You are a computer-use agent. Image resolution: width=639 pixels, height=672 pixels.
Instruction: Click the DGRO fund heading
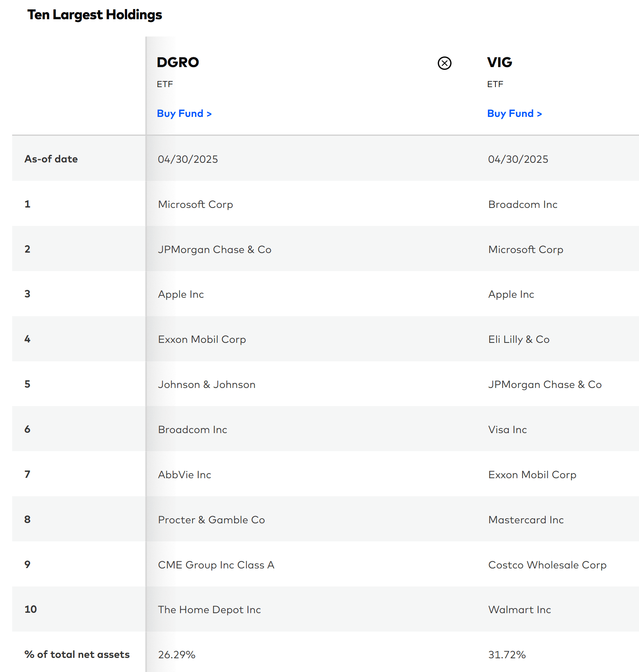tap(178, 63)
